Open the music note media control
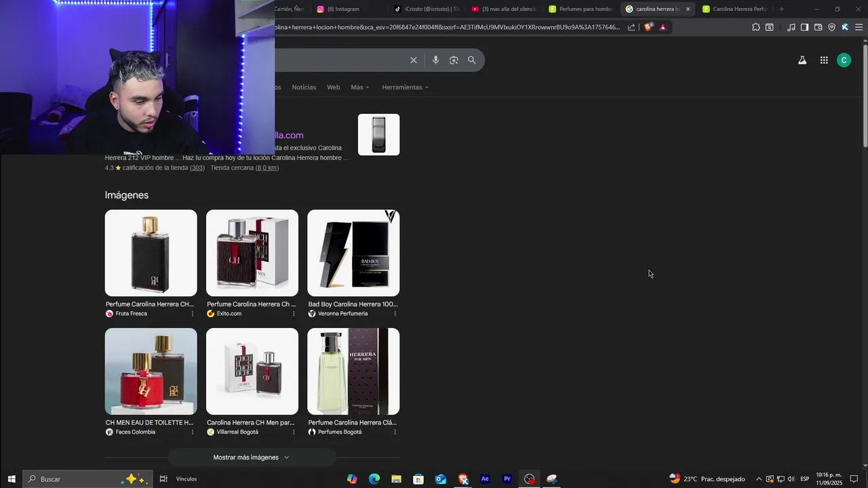 791,27
